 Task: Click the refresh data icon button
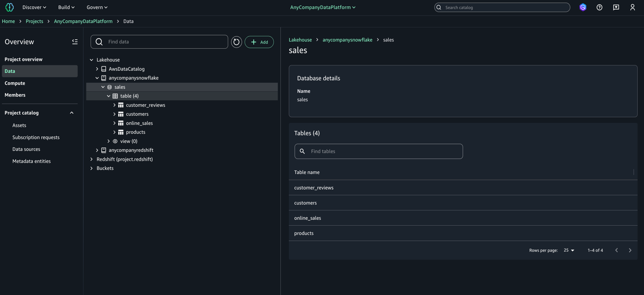point(236,42)
